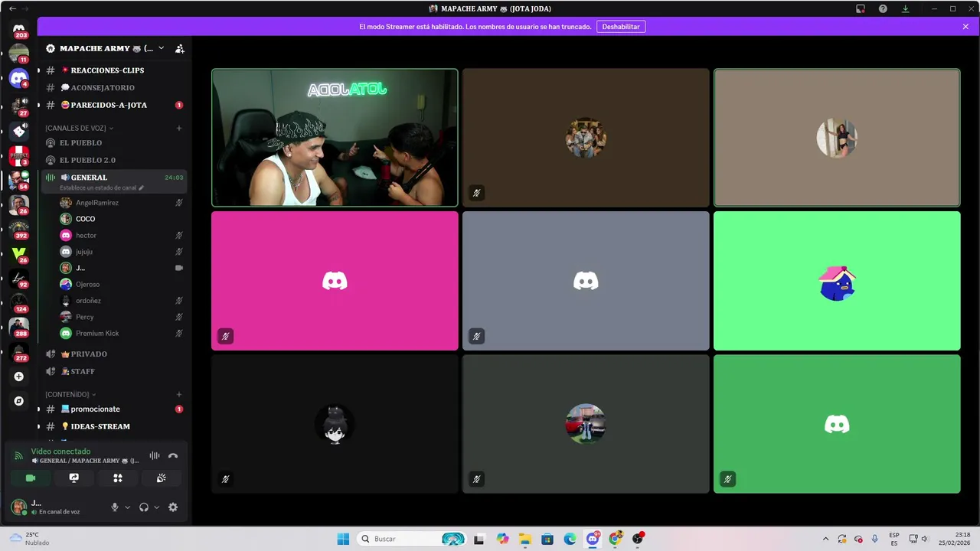The image size is (980, 551).
Task: Select ordoñez in voice list
Action: [121, 301]
